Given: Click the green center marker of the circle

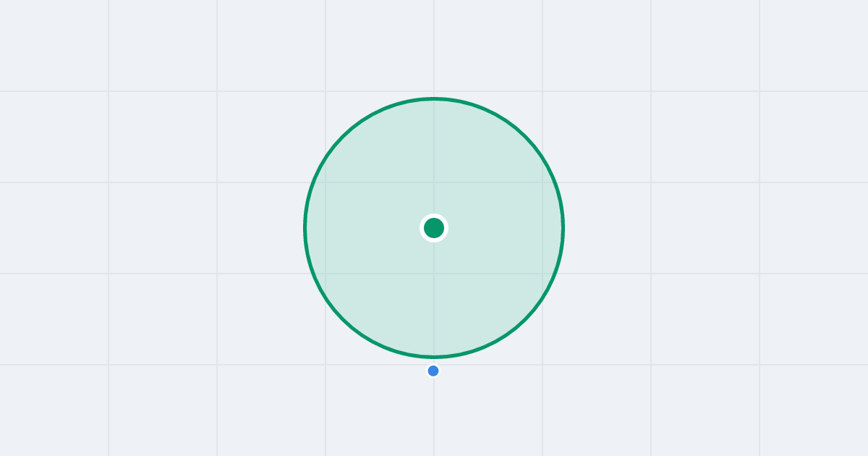Looking at the screenshot, I should click(x=434, y=228).
